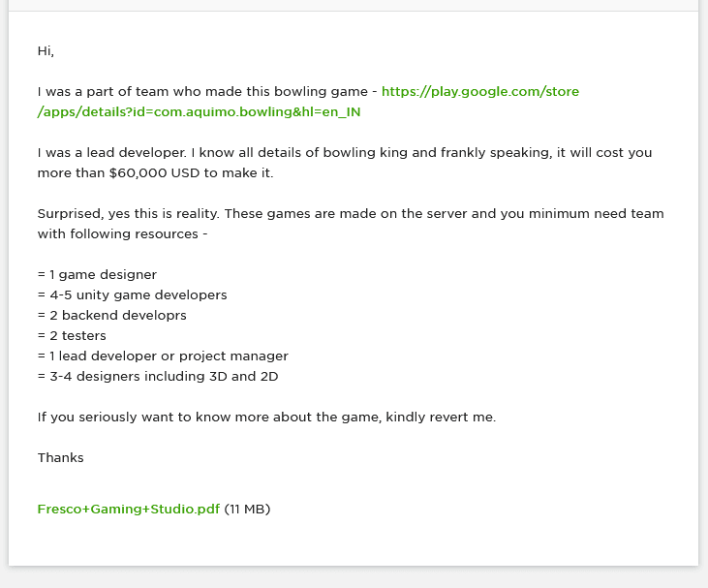708x588 pixels.
Task: Select the "2 testers" list line
Action: pos(72,336)
